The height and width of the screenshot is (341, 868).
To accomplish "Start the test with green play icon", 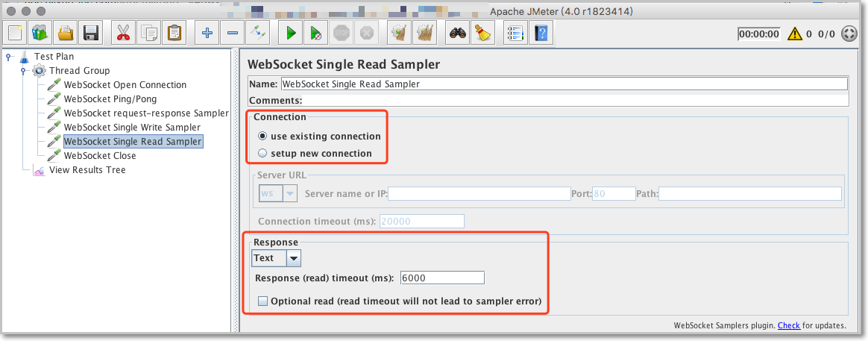I will click(x=291, y=34).
